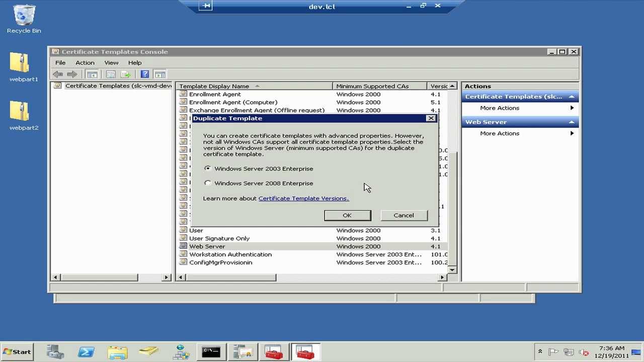Click the network icon in system tray
The image size is (644, 362).
[569, 352]
